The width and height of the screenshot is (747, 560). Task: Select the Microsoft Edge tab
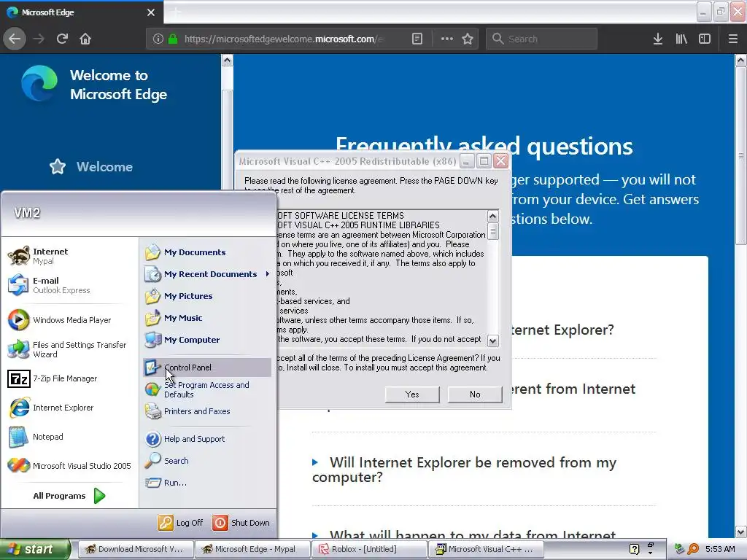[x=81, y=12]
